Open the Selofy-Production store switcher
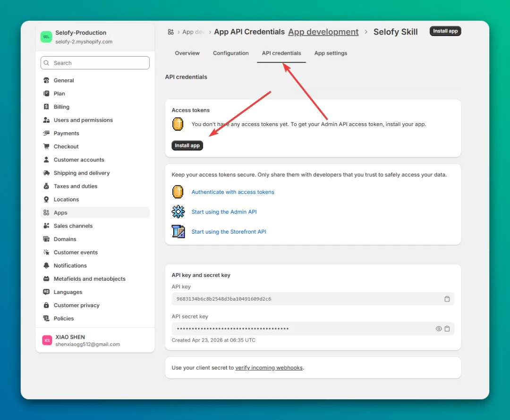Image resolution: width=510 pixels, height=420 pixels. pyautogui.click(x=95, y=37)
